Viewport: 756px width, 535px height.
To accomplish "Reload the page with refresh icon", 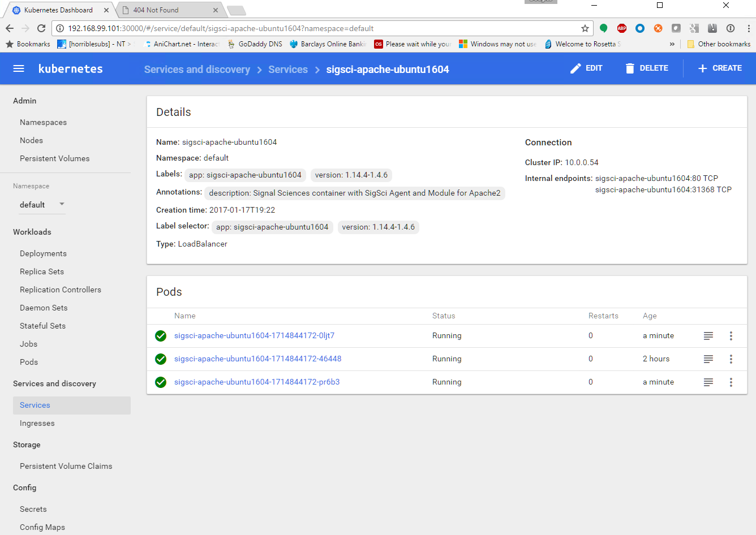I will pyautogui.click(x=41, y=28).
